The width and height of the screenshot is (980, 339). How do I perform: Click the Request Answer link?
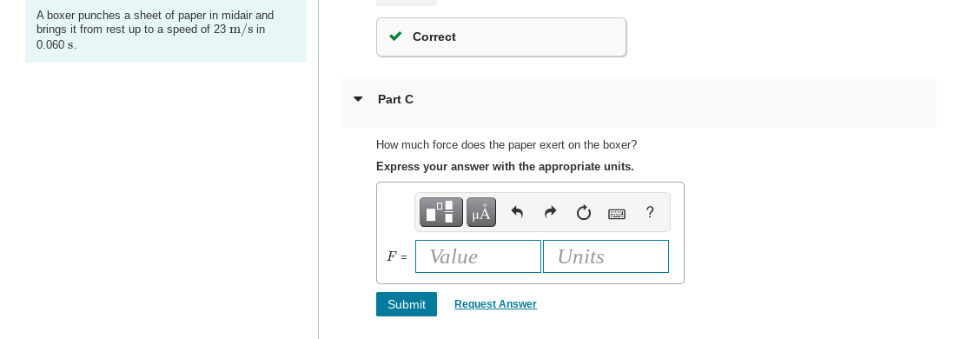click(x=495, y=304)
